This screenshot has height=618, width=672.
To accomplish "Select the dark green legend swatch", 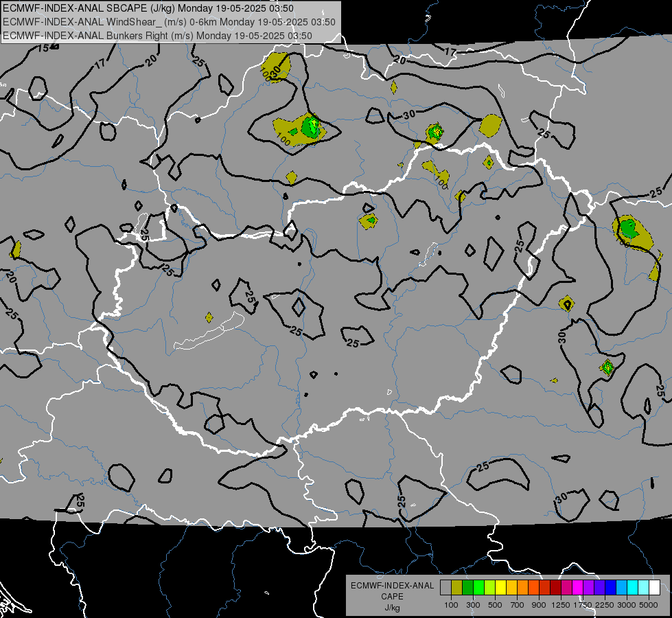I will click(467, 588).
